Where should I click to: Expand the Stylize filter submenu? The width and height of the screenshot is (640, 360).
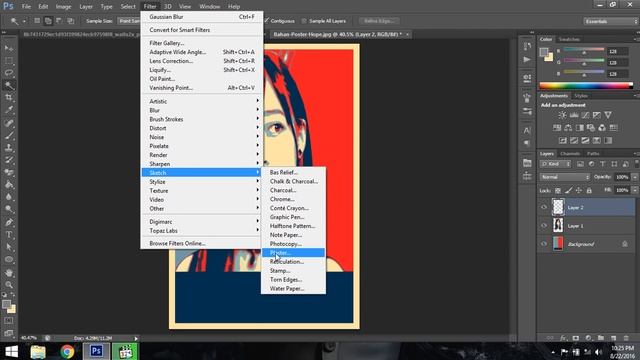202,182
